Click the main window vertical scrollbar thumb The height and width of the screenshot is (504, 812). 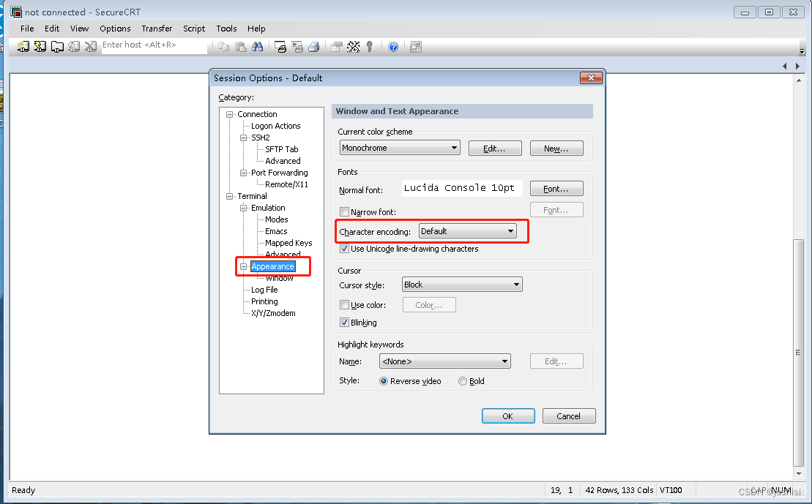coord(799,353)
